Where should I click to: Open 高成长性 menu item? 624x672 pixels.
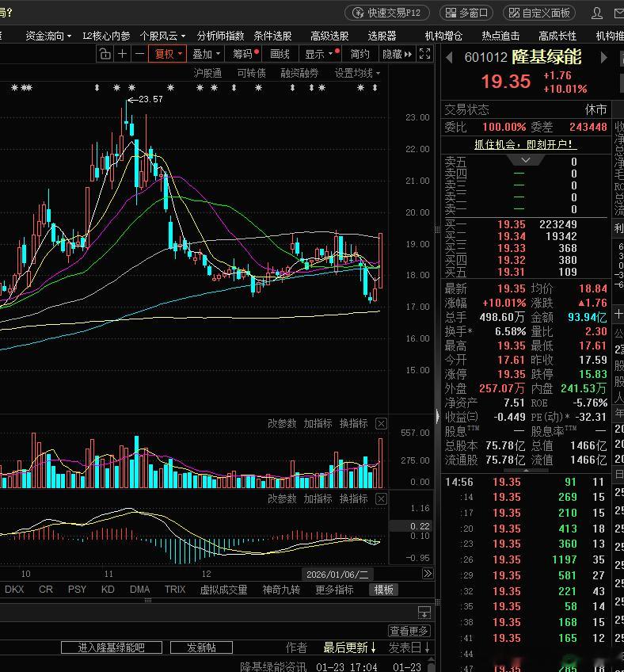pyautogui.click(x=557, y=36)
